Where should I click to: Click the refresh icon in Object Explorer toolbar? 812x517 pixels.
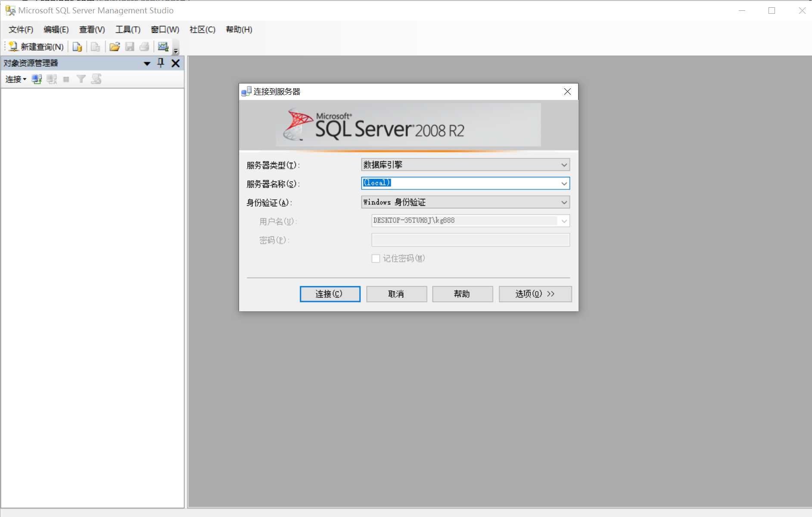pyautogui.click(x=96, y=79)
